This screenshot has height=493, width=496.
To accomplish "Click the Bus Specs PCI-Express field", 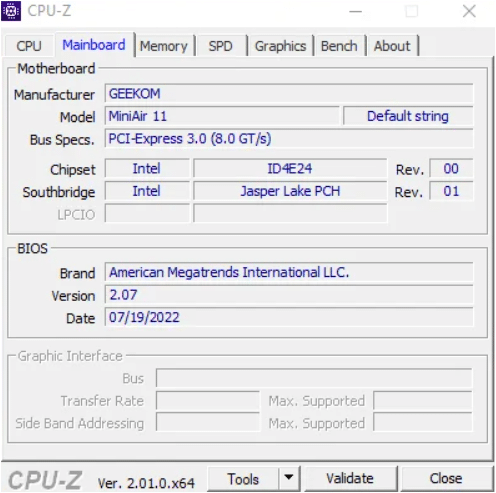I will (289, 139).
